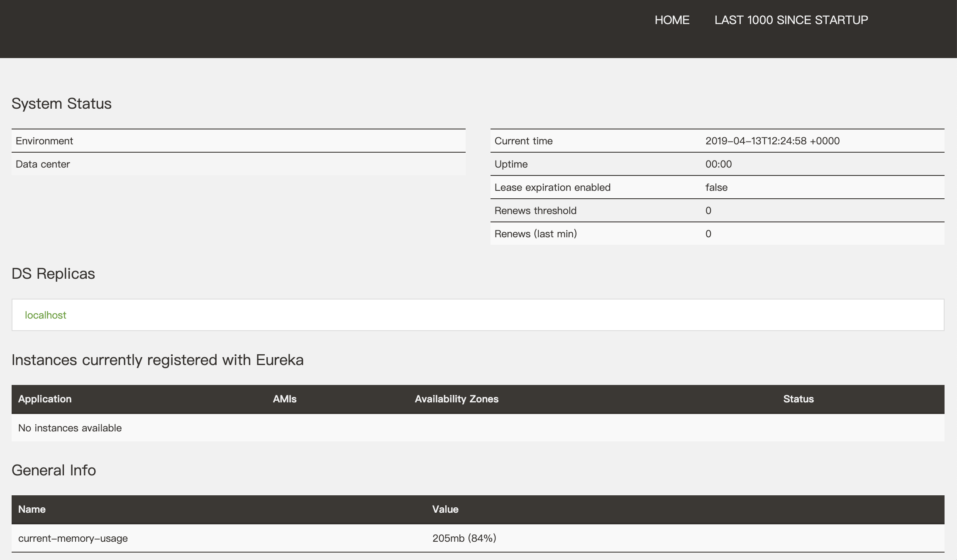Select the Environment row label
957x560 pixels.
(44, 141)
